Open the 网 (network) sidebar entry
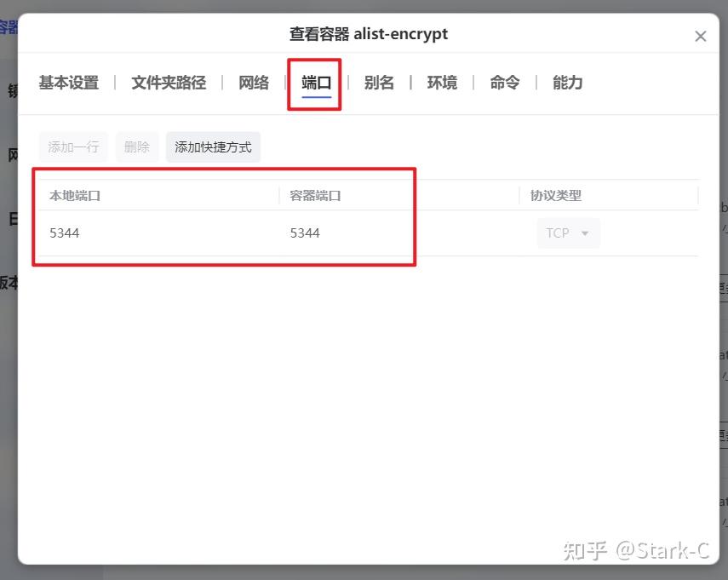This screenshot has width=728, height=580. pyautogui.click(x=9, y=155)
